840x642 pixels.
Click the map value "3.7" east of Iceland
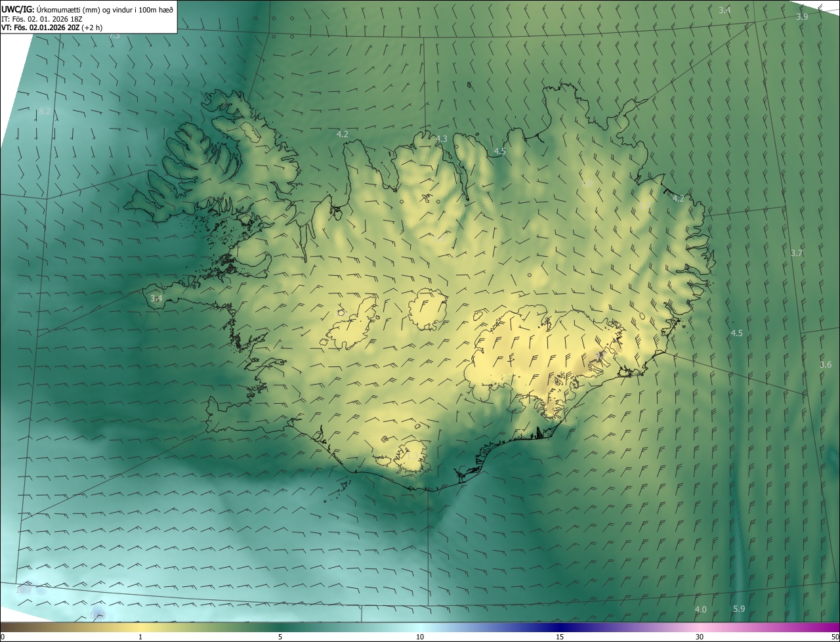tap(797, 253)
